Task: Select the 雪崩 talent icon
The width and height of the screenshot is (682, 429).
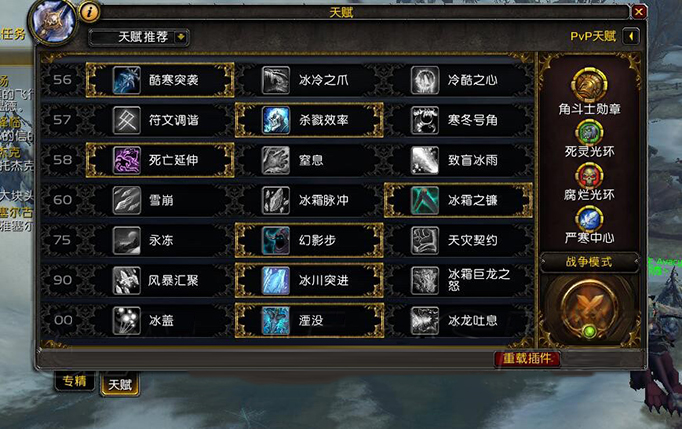Action: pos(127,200)
